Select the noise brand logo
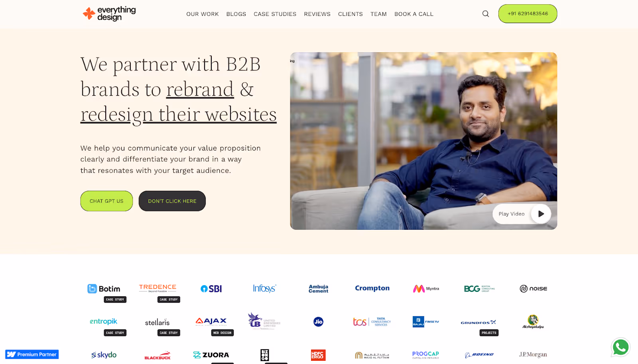 533,289
